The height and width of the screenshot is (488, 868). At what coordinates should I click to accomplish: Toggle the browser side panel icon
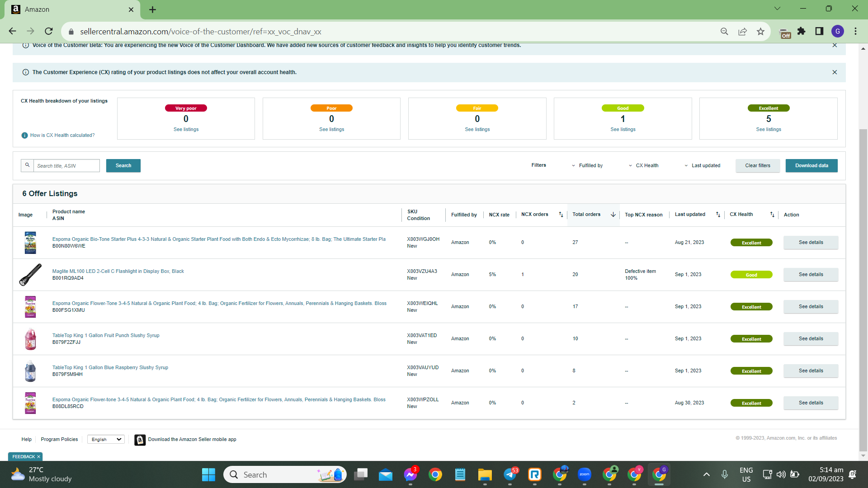pos(819,31)
